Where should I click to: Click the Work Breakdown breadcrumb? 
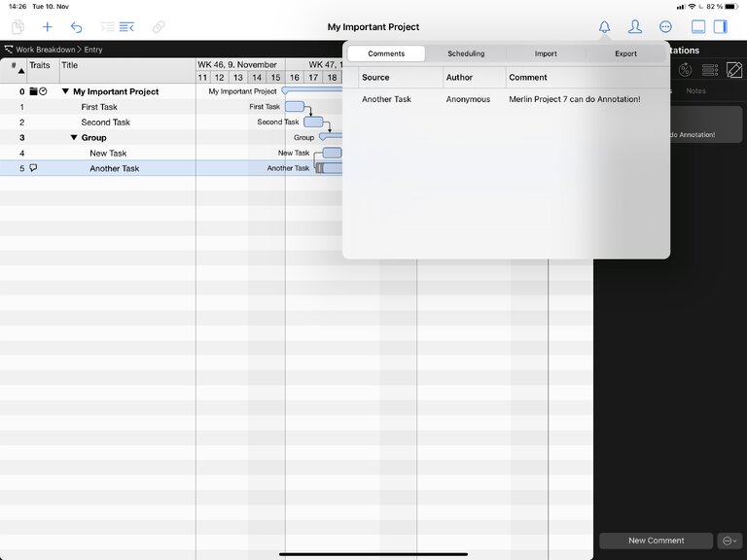coord(45,50)
